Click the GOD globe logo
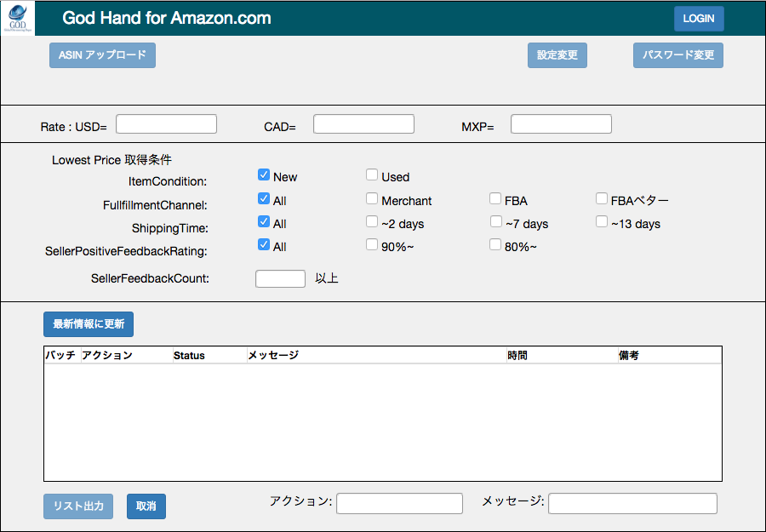The image size is (766, 532). 18,18
